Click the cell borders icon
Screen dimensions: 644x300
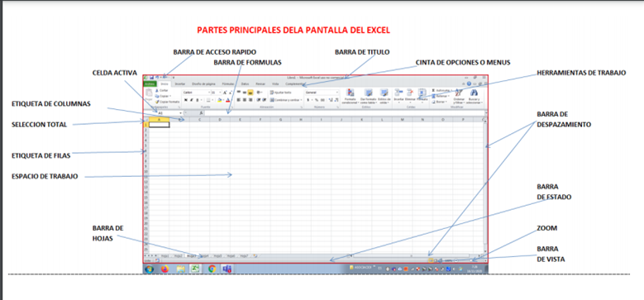click(x=208, y=100)
